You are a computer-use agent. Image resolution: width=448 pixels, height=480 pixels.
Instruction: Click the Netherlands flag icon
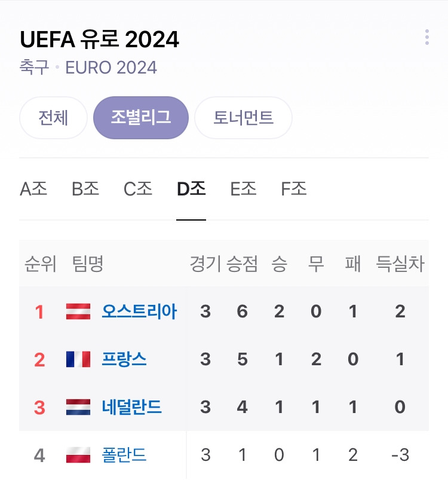(x=78, y=407)
